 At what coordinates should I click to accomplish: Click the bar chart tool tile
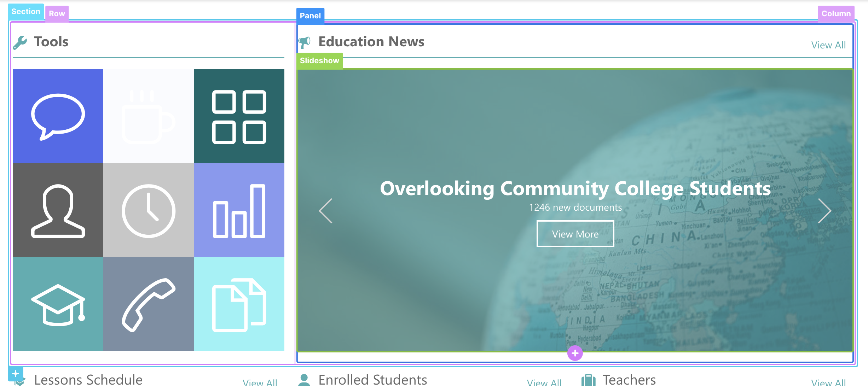[239, 210]
